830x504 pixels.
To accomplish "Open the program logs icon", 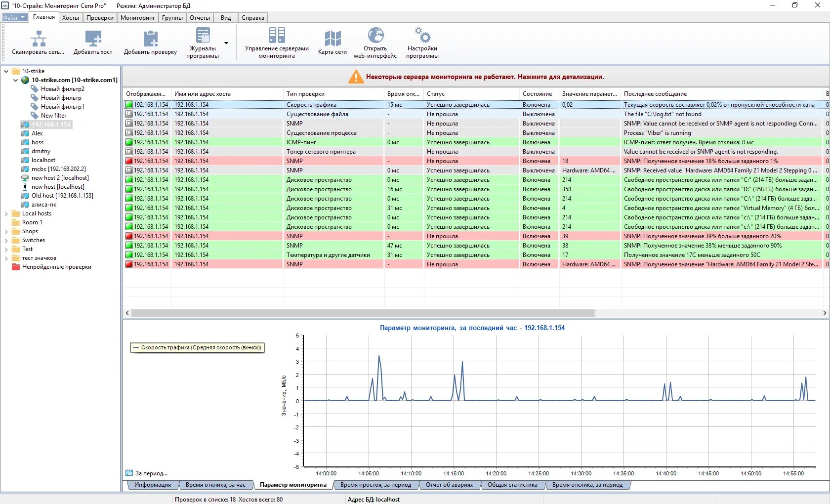I will point(203,35).
